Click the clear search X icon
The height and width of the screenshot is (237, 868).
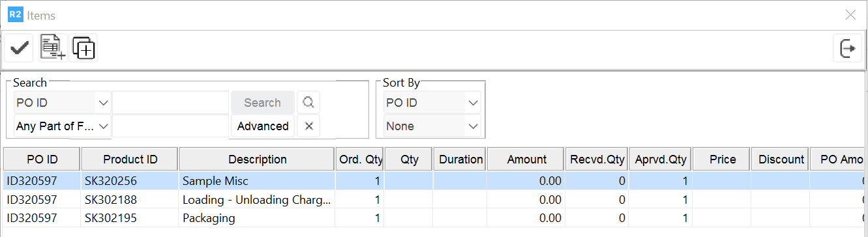pyautogui.click(x=308, y=126)
